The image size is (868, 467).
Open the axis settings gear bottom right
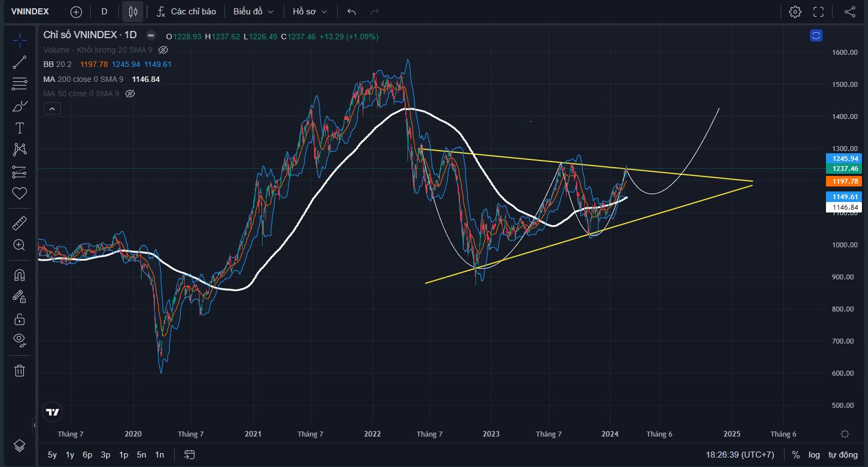pos(845,434)
